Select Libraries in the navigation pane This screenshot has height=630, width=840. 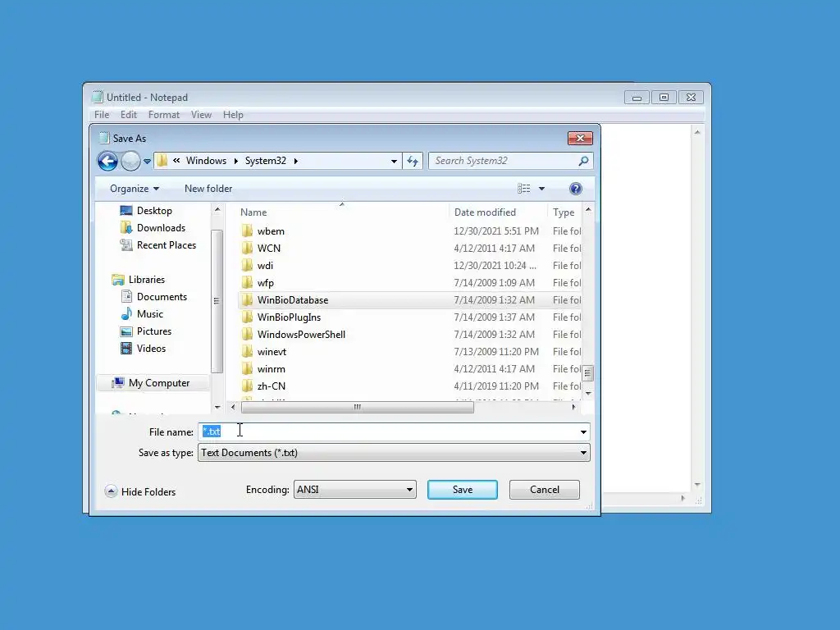coord(138,280)
